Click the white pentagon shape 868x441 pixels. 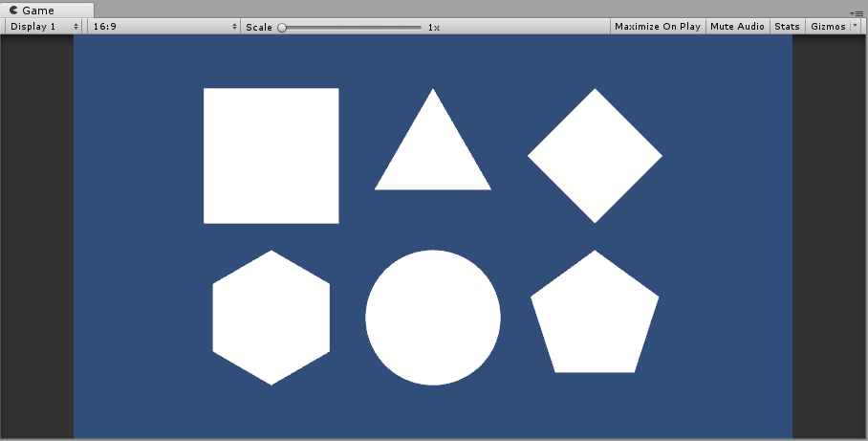coord(596,316)
